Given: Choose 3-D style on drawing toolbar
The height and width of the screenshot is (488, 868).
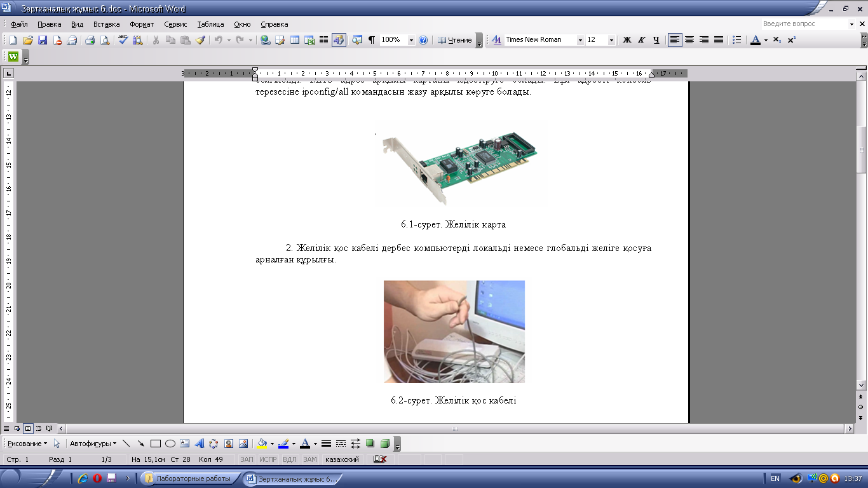Looking at the screenshot, I should click(385, 444).
